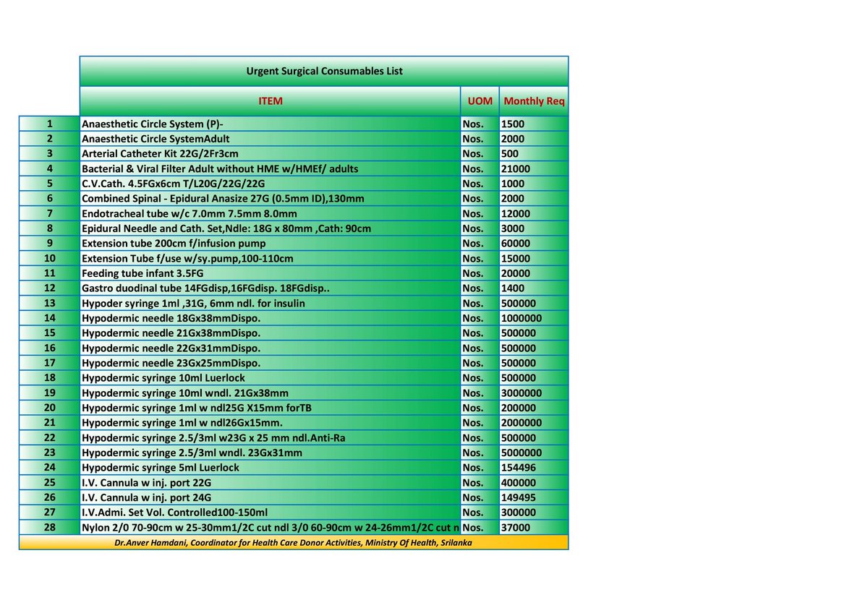The image size is (868, 613).
Task: Click the title 'Urgent Surgical Consumables List'
Action: point(324,71)
